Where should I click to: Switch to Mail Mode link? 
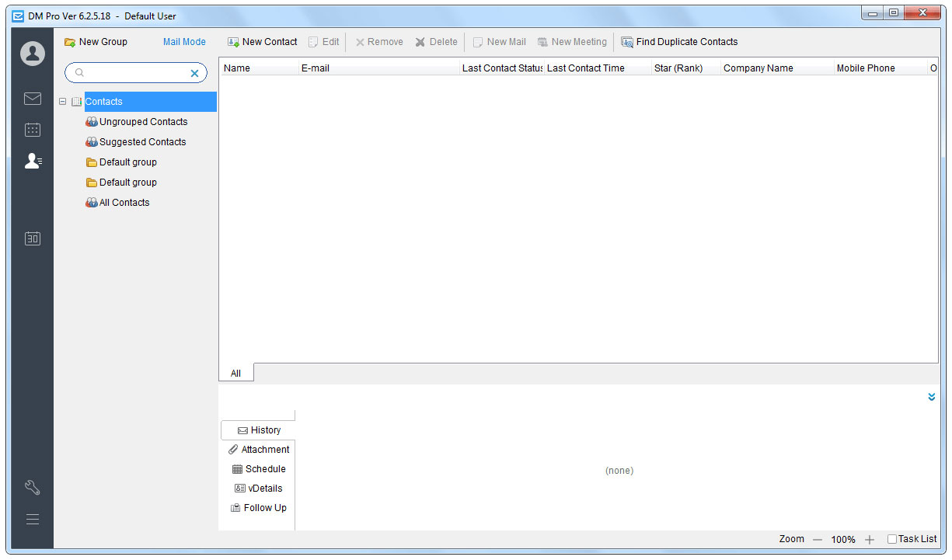184,42
